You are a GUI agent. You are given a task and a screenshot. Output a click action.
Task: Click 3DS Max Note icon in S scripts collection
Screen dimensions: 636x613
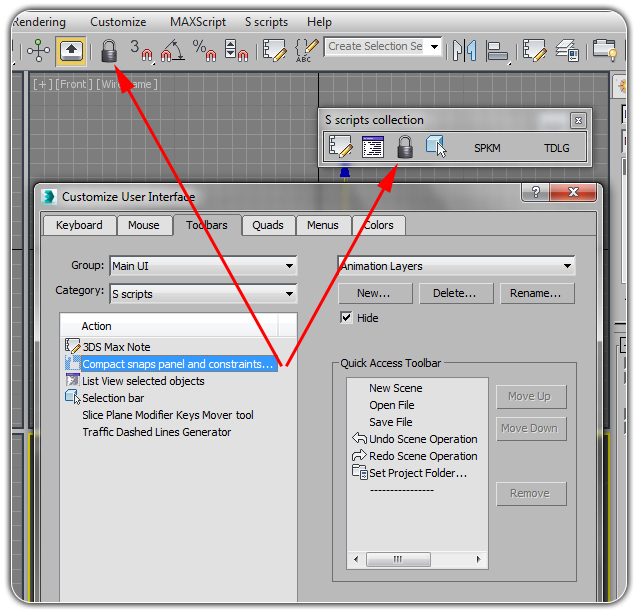340,146
